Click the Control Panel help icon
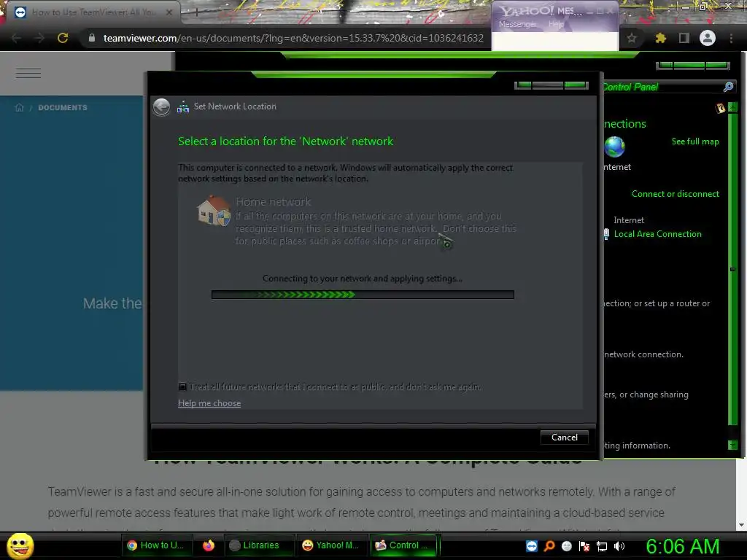 click(x=720, y=108)
